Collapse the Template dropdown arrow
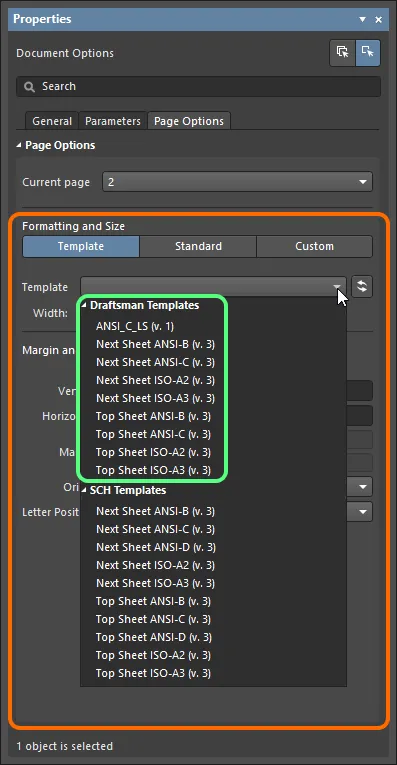This screenshot has height=765, width=397. [x=337, y=286]
